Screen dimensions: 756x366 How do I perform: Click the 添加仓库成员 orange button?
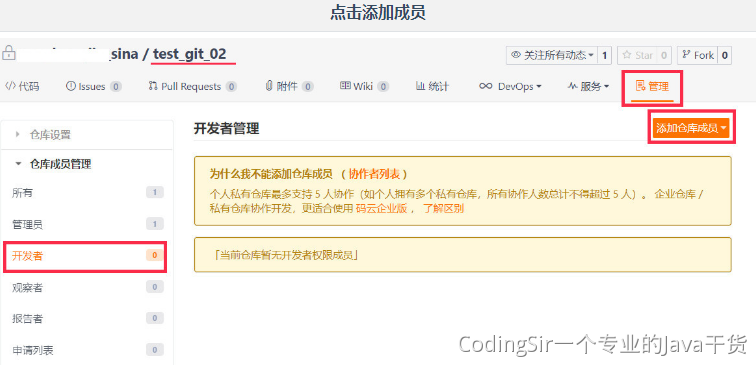(691, 128)
